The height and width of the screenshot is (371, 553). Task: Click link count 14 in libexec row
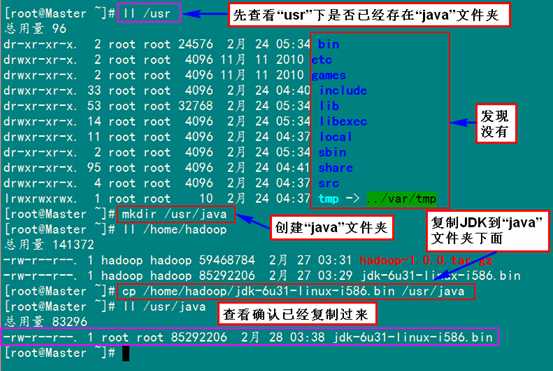coord(94,122)
